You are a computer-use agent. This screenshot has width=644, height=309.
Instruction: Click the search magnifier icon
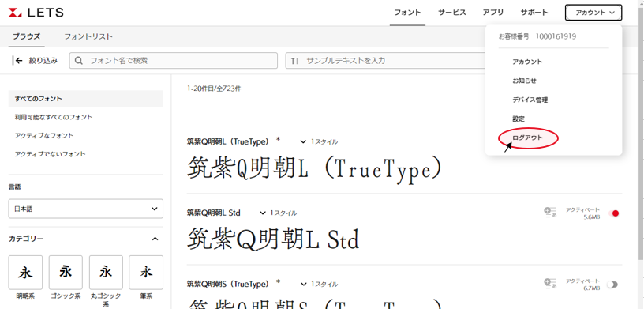coord(79,61)
